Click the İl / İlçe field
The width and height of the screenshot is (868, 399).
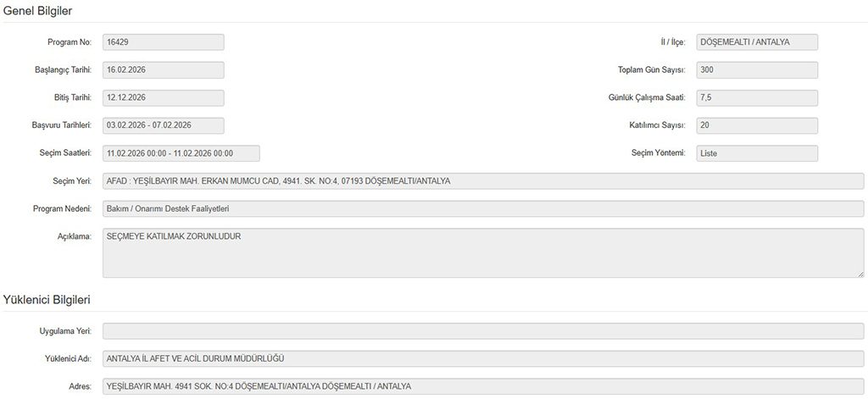click(x=756, y=42)
